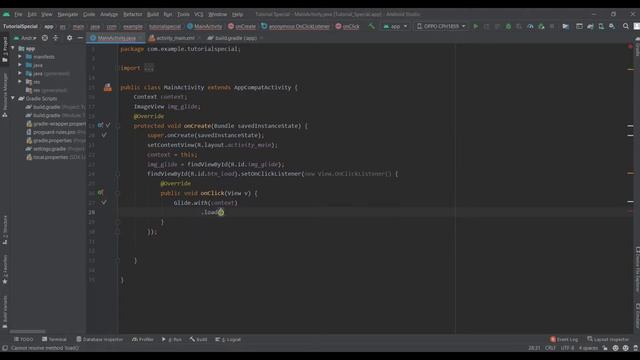Open the Profiler tool window
640x360 pixels.
point(142,339)
